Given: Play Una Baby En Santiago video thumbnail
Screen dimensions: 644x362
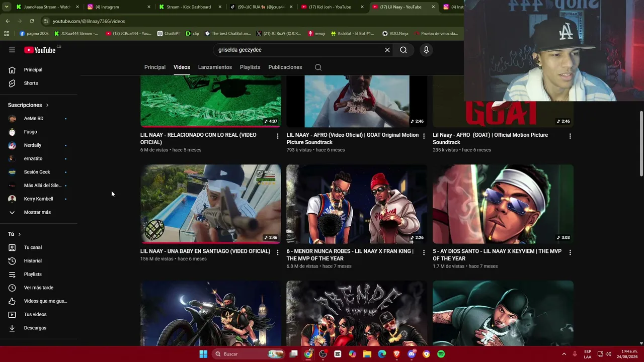Looking at the screenshot, I should [211, 204].
